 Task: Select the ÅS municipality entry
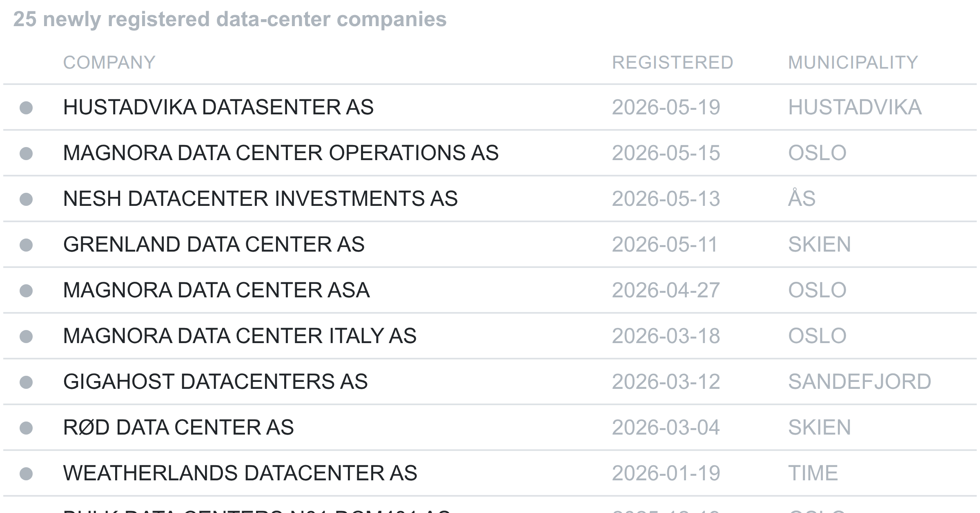tap(802, 199)
